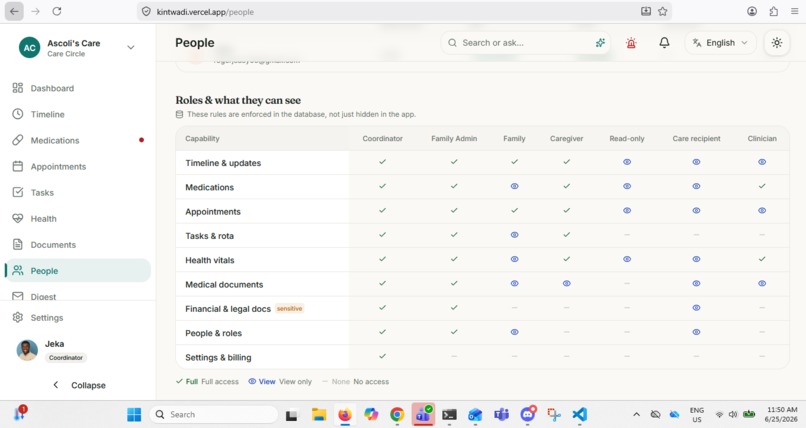806x428 pixels.
Task: Click the Full access legend checkmark
Action: click(x=179, y=381)
